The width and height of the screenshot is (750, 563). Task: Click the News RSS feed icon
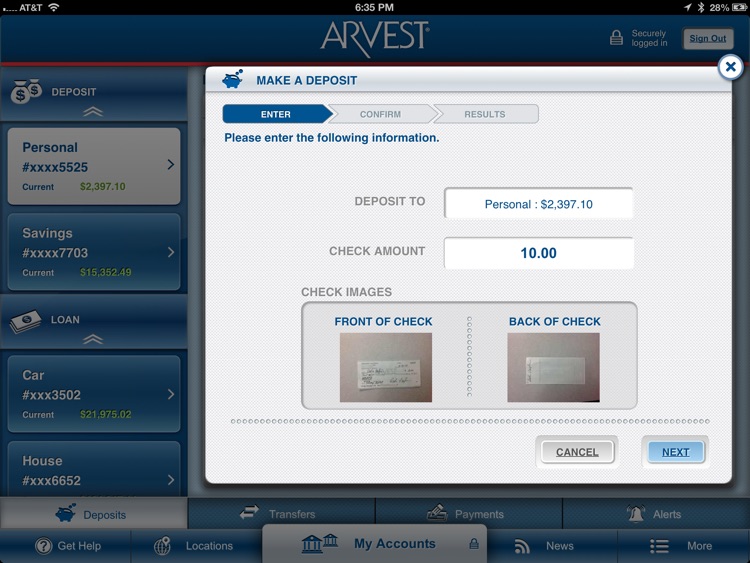point(522,546)
